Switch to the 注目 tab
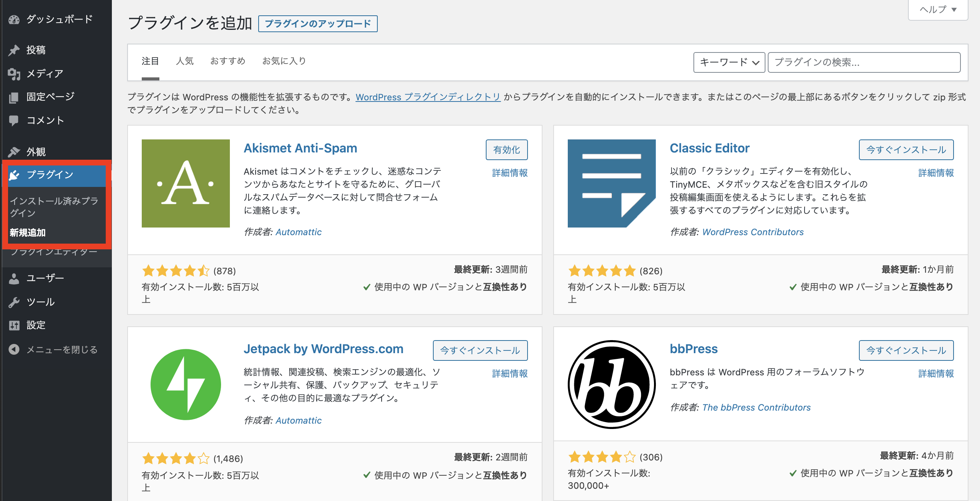This screenshot has height=501, width=980. [x=150, y=61]
